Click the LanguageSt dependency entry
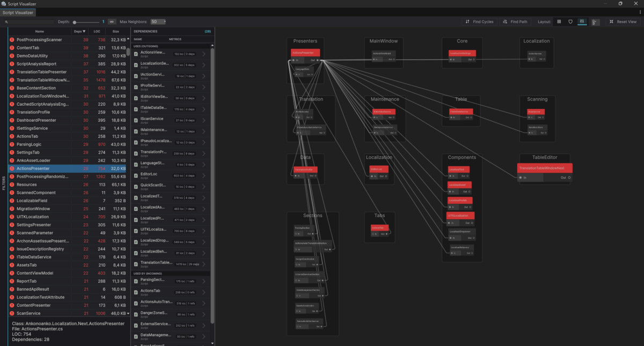 [170, 164]
